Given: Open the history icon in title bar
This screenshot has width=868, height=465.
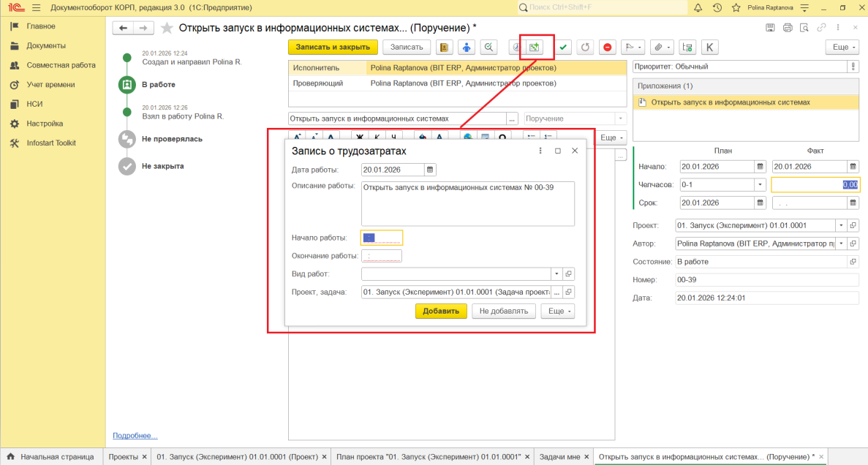Looking at the screenshot, I should tap(717, 7).
